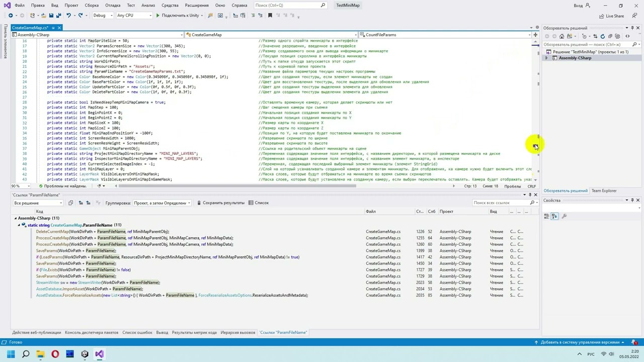The image size is (644, 362).
Task: Switch to Список ошибок tab
Action: click(137, 332)
